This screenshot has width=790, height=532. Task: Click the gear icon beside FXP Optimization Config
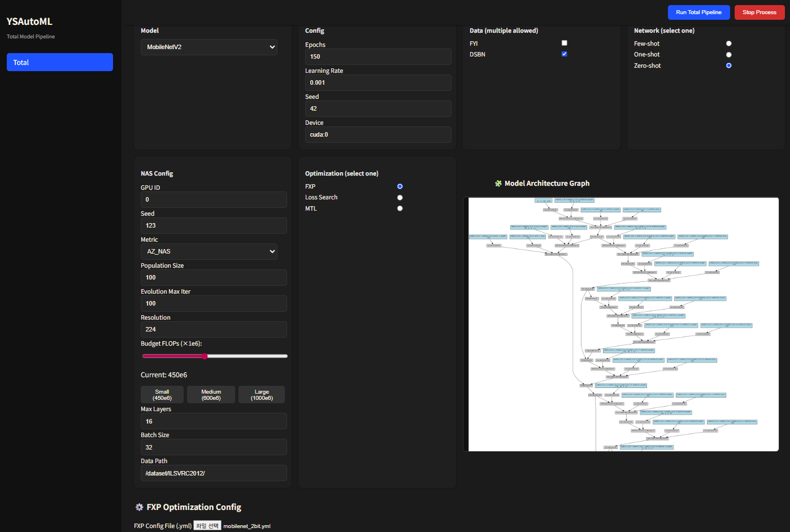139,507
